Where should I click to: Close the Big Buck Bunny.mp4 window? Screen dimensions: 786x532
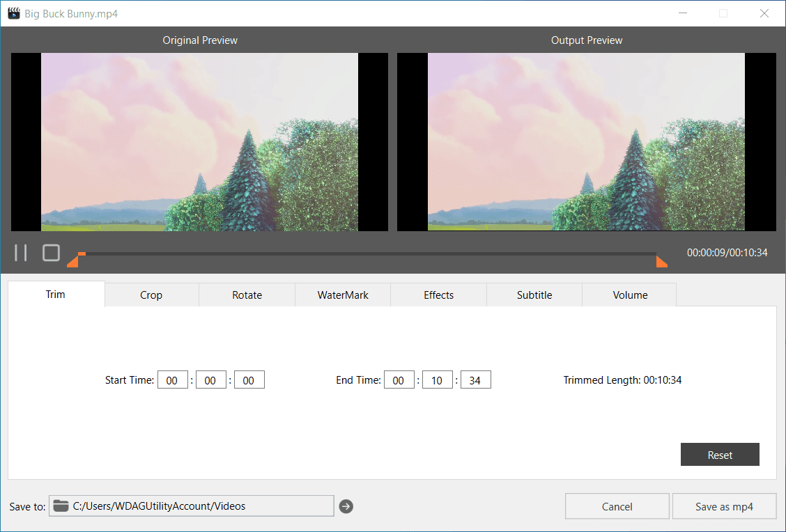click(764, 13)
